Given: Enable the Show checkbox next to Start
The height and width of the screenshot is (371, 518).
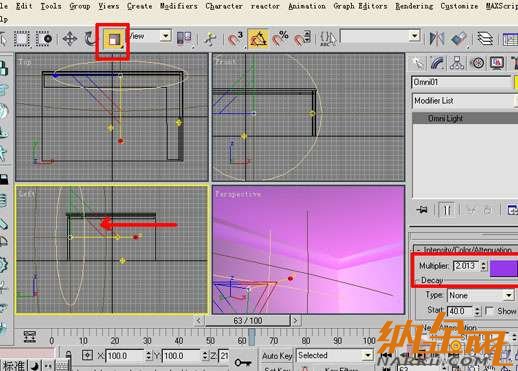Looking at the screenshot, I should [489, 311].
